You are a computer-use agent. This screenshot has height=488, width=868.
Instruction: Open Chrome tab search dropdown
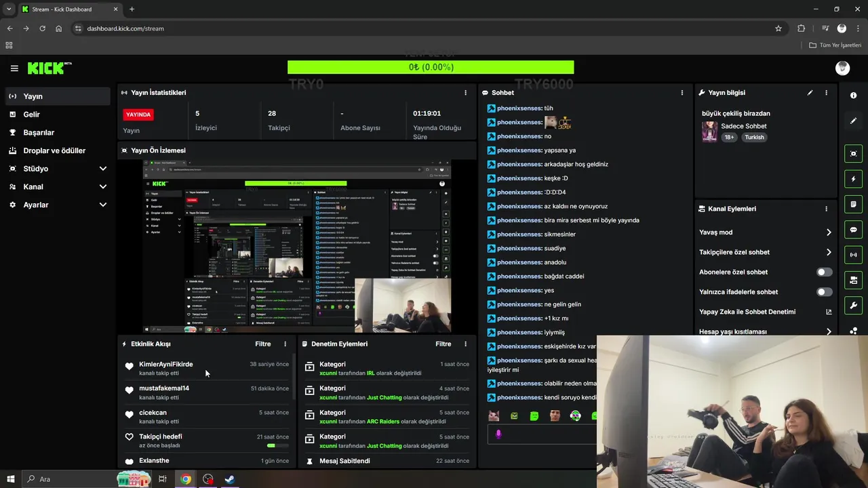point(9,9)
